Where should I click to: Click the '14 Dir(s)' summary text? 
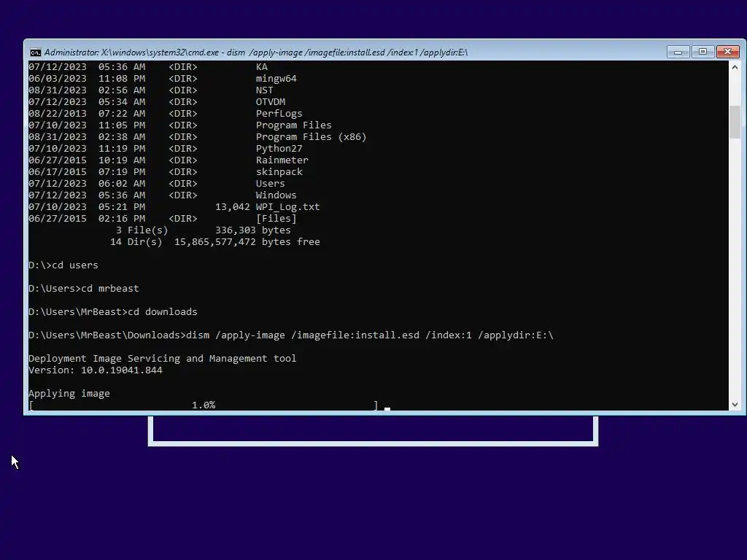pyautogui.click(x=136, y=242)
